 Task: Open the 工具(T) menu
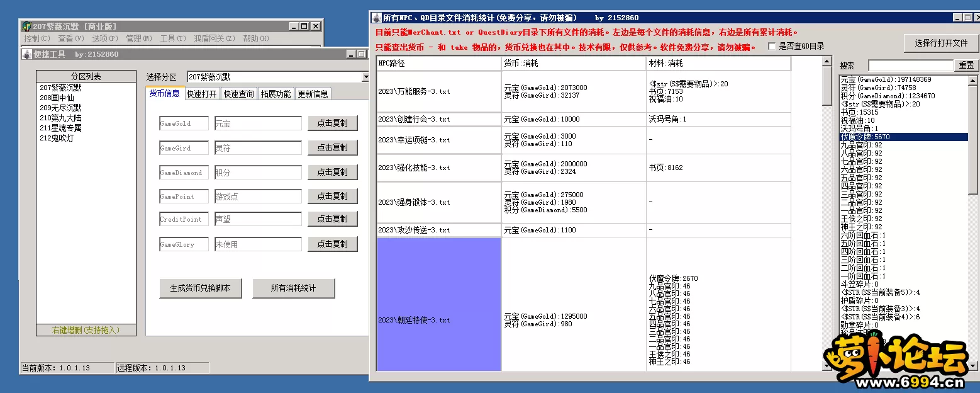[172, 38]
